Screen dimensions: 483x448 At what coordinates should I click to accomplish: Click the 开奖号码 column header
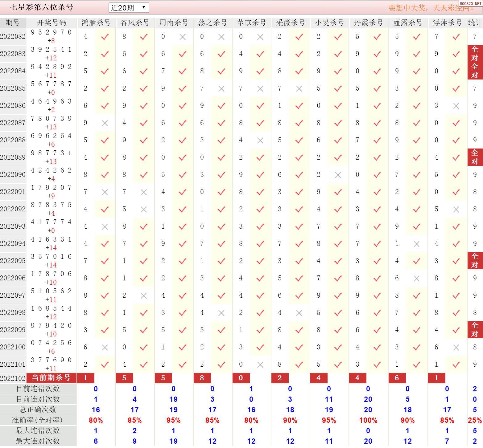52,22
